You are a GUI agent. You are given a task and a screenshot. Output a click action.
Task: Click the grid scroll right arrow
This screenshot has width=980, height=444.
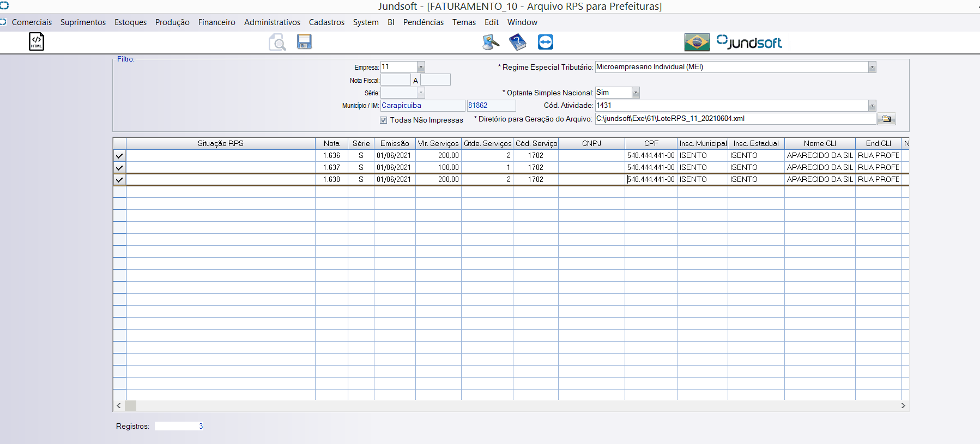pos(903,406)
